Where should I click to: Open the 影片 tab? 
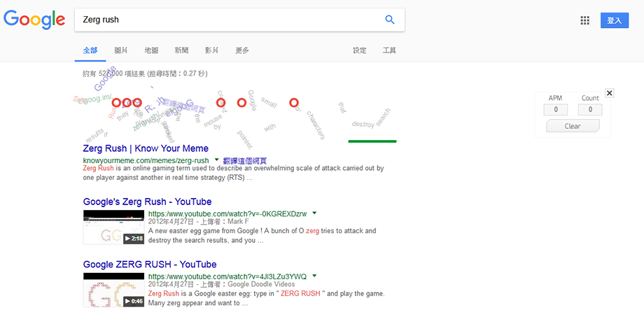[x=212, y=50]
